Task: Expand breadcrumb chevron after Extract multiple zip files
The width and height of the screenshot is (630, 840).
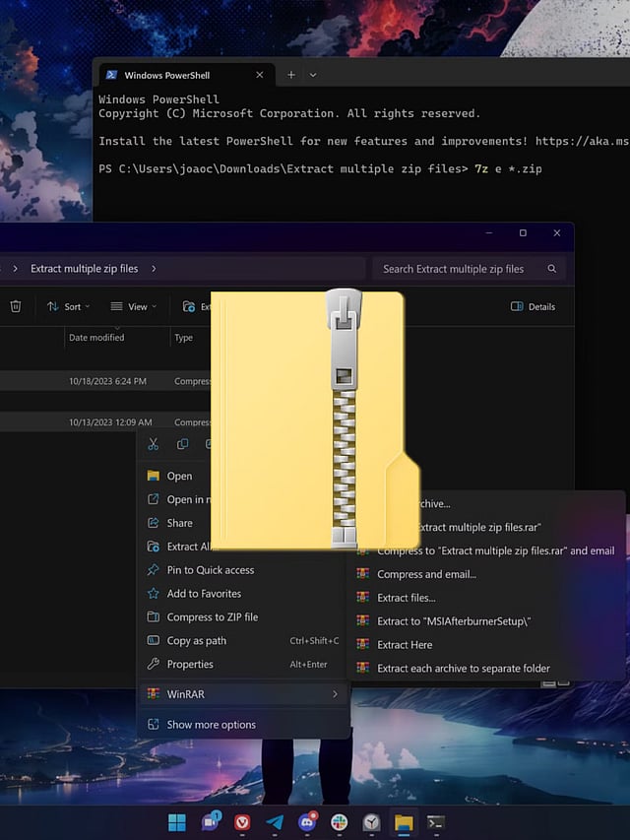Action: pyautogui.click(x=154, y=269)
